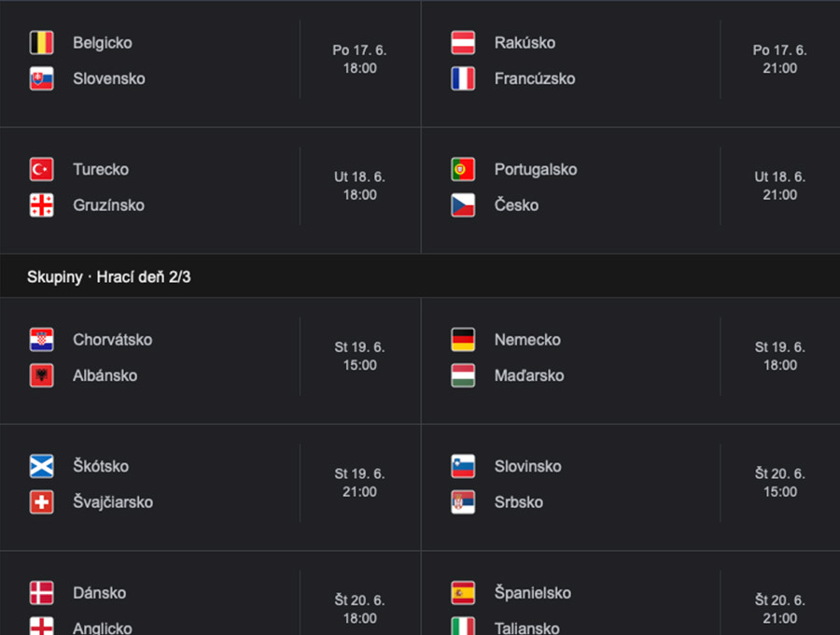Click the Germany flag icon
The width and height of the screenshot is (840, 635).
point(463,340)
